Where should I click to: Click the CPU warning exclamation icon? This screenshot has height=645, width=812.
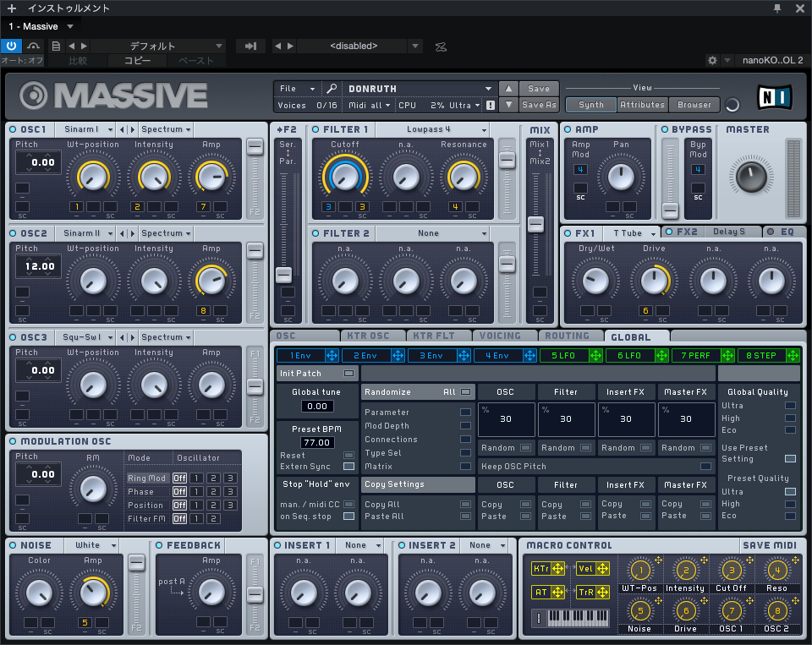pyautogui.click(x=491, y=105)
